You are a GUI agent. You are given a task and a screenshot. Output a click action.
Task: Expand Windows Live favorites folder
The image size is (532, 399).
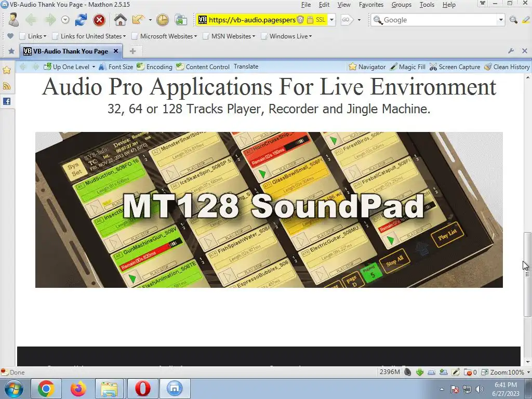click(x=287, y=36)
